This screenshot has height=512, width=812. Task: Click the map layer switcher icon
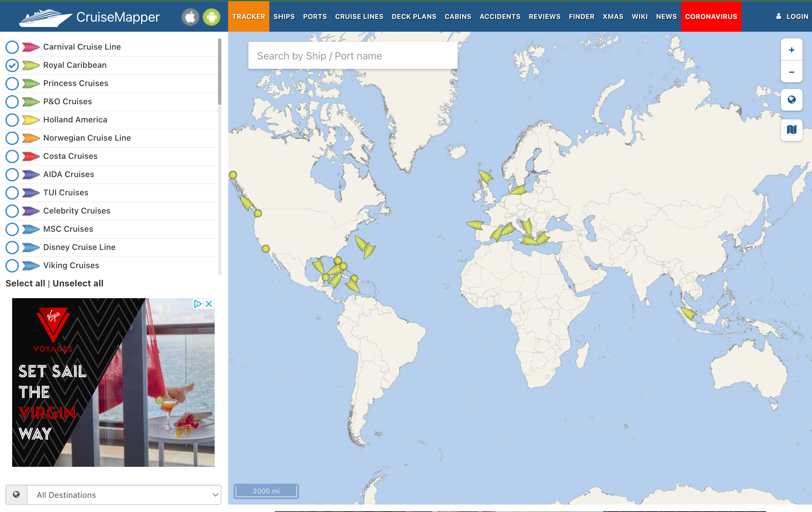coord(791,130)
